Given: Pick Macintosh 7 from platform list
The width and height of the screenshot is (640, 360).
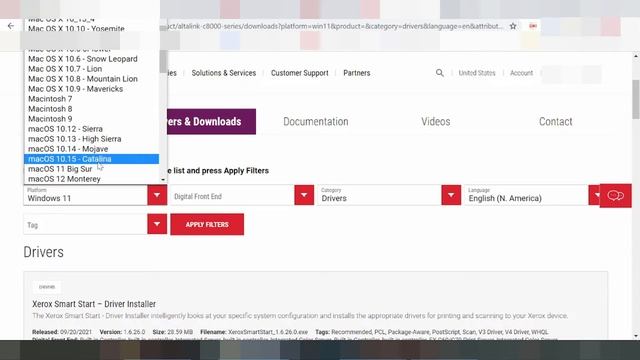Looking at the screenshot, I should [x=91, y=99].
